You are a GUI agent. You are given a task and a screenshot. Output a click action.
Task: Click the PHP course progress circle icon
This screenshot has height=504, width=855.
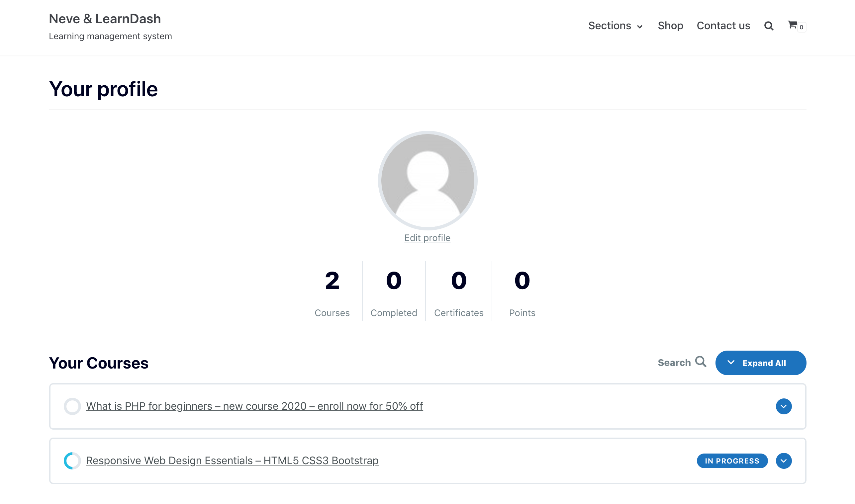pyautogui.click(x=72, y=406)
